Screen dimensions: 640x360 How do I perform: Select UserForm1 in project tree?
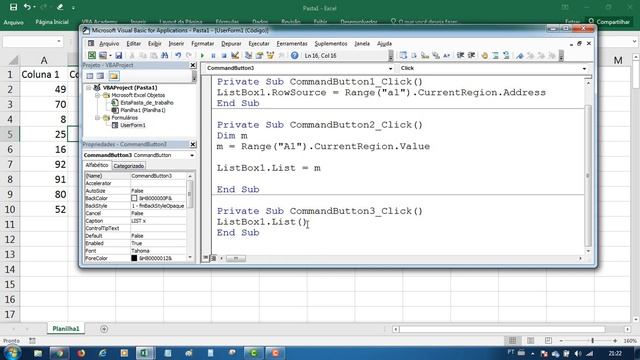pyautogui.click(x=133, y=125)
